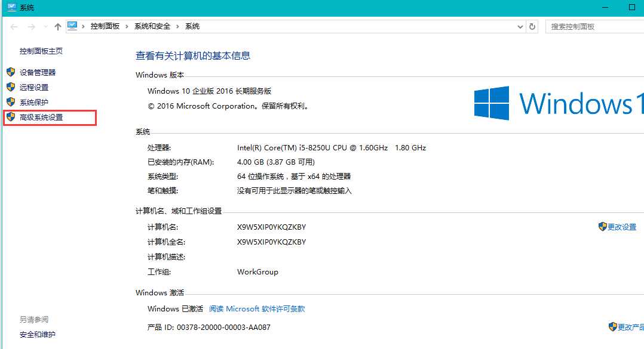Click the 产品 ID: 00378-20000-00003-AA087 text
Image resolution: width=644 pixels, height=349 pixels.
[x=209, y=328]
